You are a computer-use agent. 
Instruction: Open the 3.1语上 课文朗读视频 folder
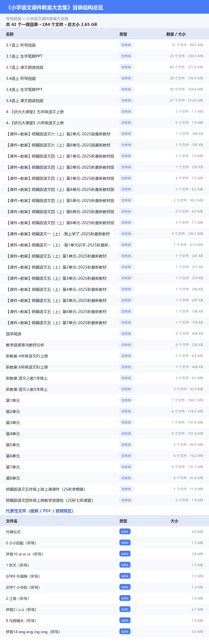pos(104,67)
